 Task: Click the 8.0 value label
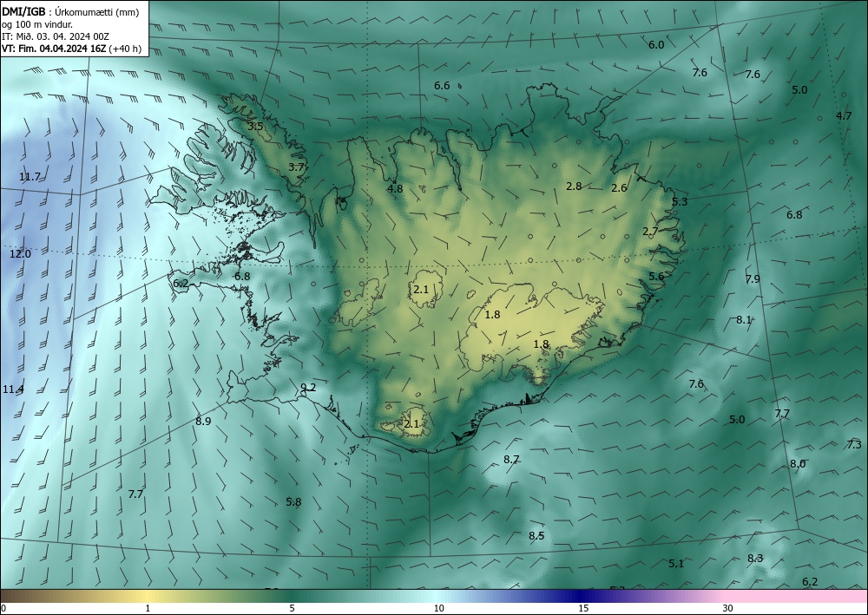coord(798,463)
